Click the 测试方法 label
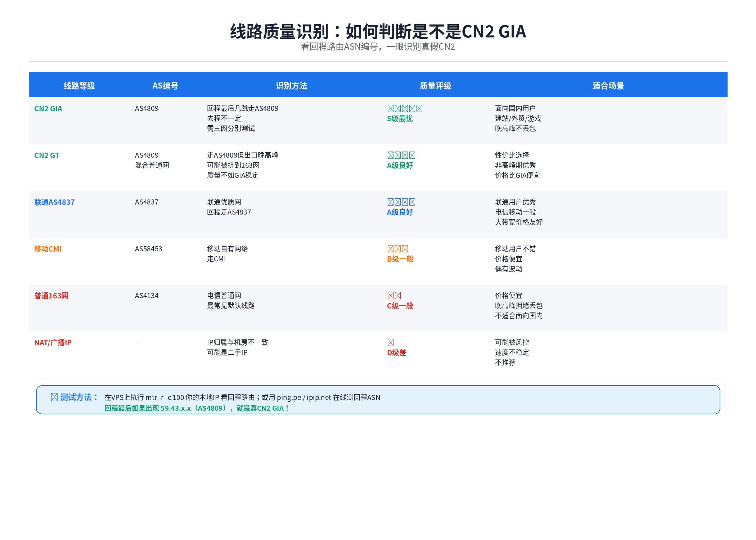Viewport: 756px width, 540px height. tap(79, 397)
